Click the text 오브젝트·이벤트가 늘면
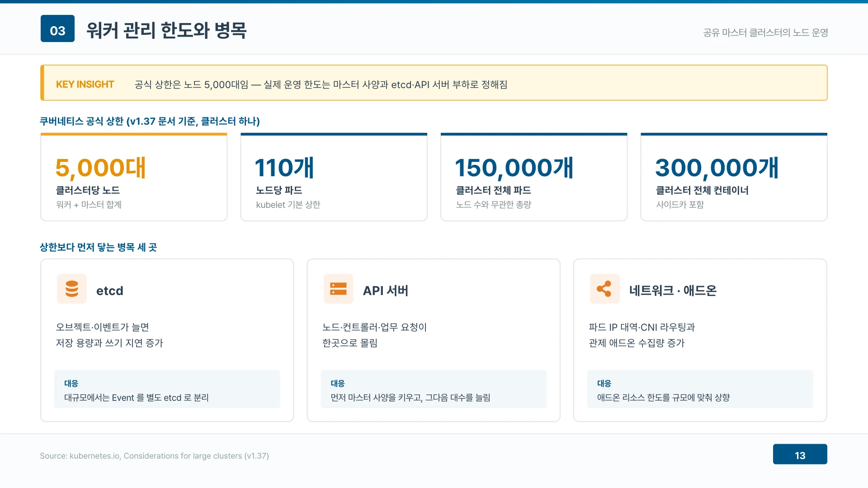Image resolution: width=868 pixels, height=488 pixels. pos(103,327)
